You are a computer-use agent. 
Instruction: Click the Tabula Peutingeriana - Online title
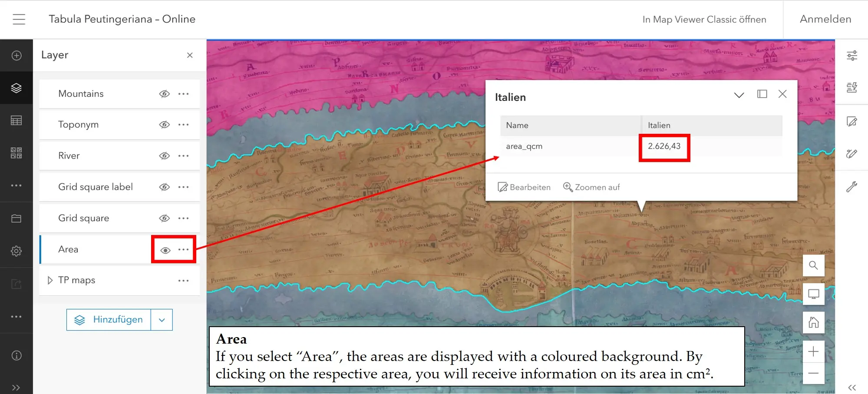[122, 19]
